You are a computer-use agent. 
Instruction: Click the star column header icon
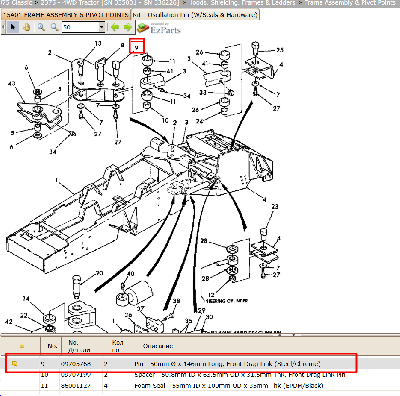pyautogui.click(x=22, y=346)
